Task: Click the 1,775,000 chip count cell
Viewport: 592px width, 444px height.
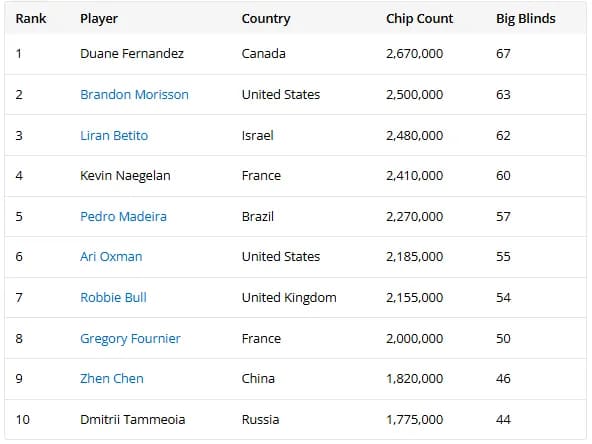Action: 414,419
